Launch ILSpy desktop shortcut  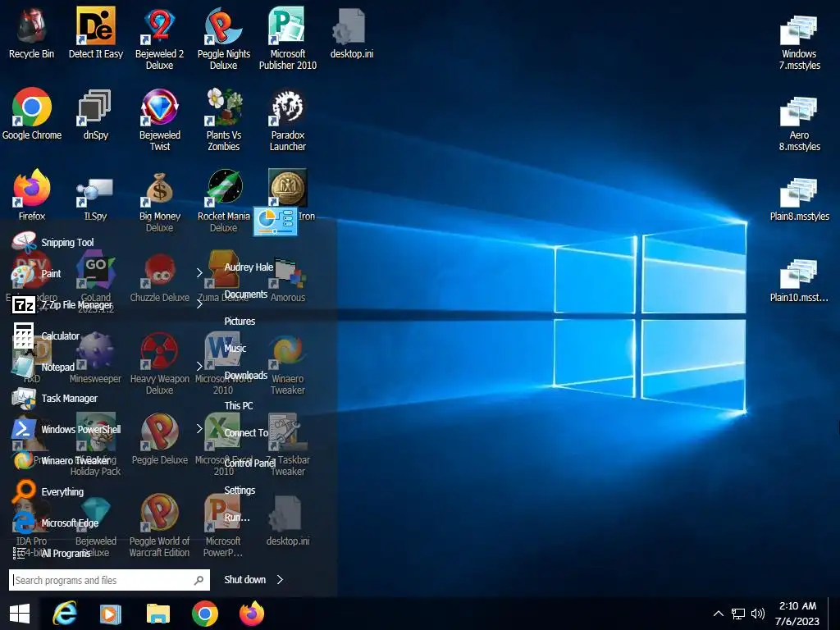pyautogui.click(x=96, y=194)
